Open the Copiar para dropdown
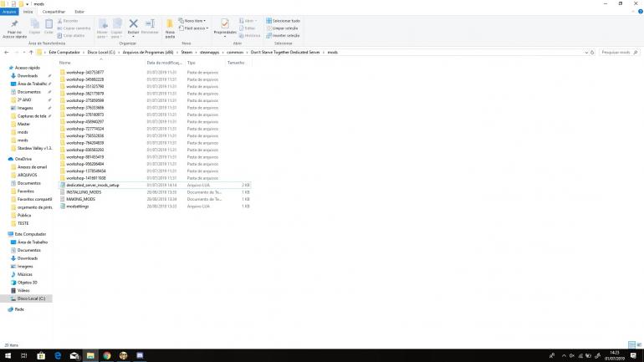This screenshot has width=644, height=362. pyautogui.click(x=116, y=28)
